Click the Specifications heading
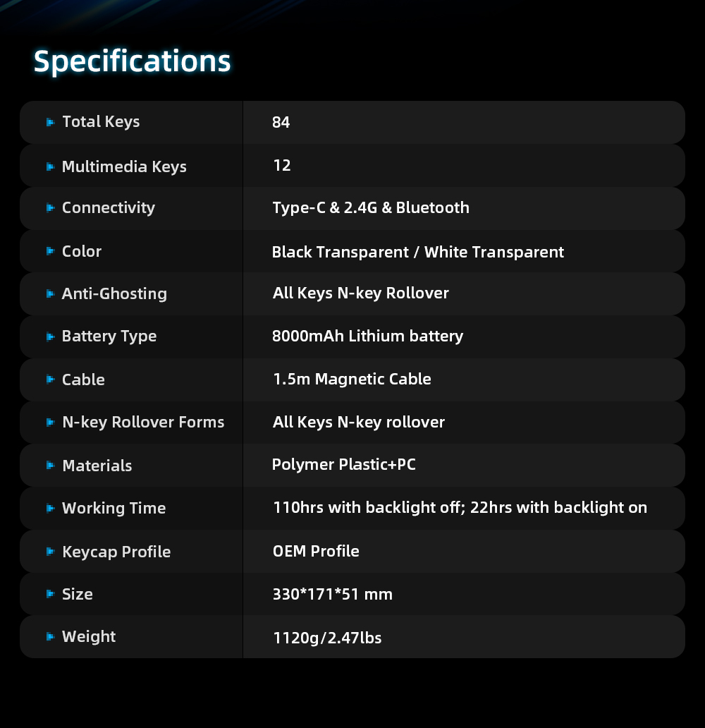This screenshot has width=705, height=728. coord(132,61)
